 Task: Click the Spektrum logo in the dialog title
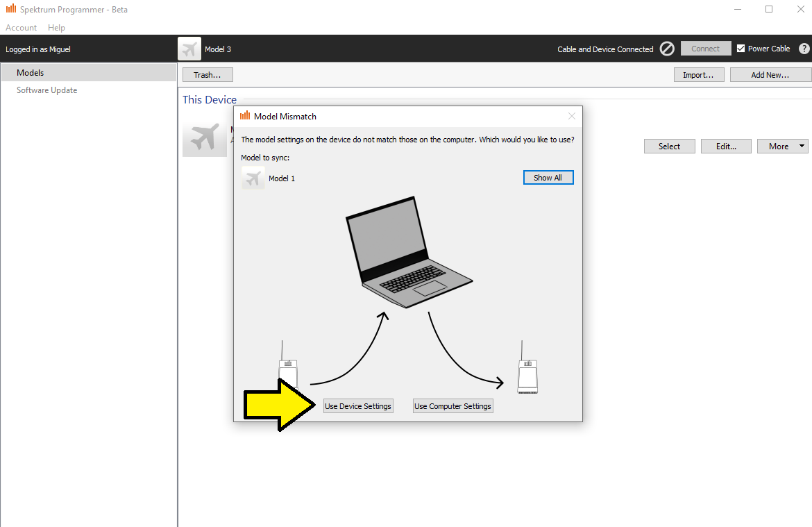[245, 116]
